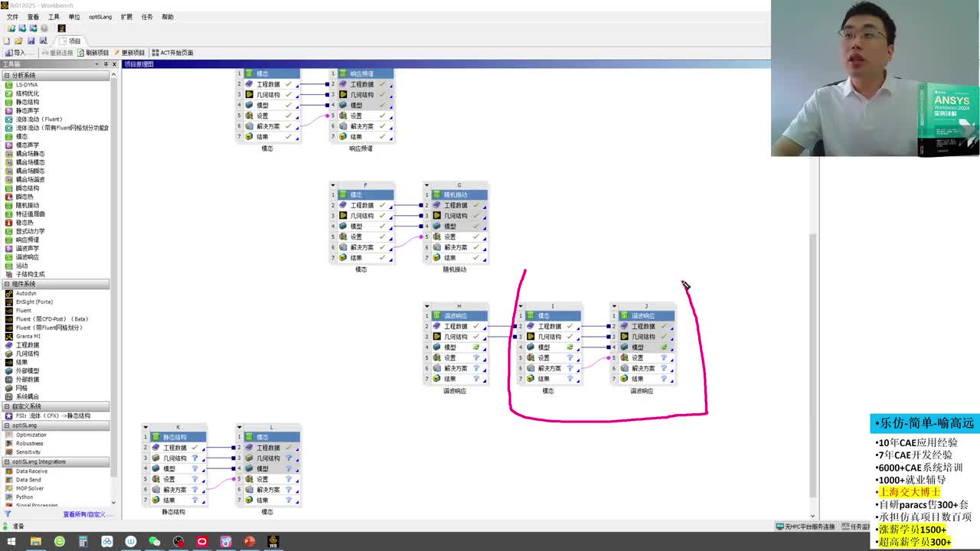Screen dimensions: 980x551
Task: Select MOP Solver integration
Action: pos(30,488)
